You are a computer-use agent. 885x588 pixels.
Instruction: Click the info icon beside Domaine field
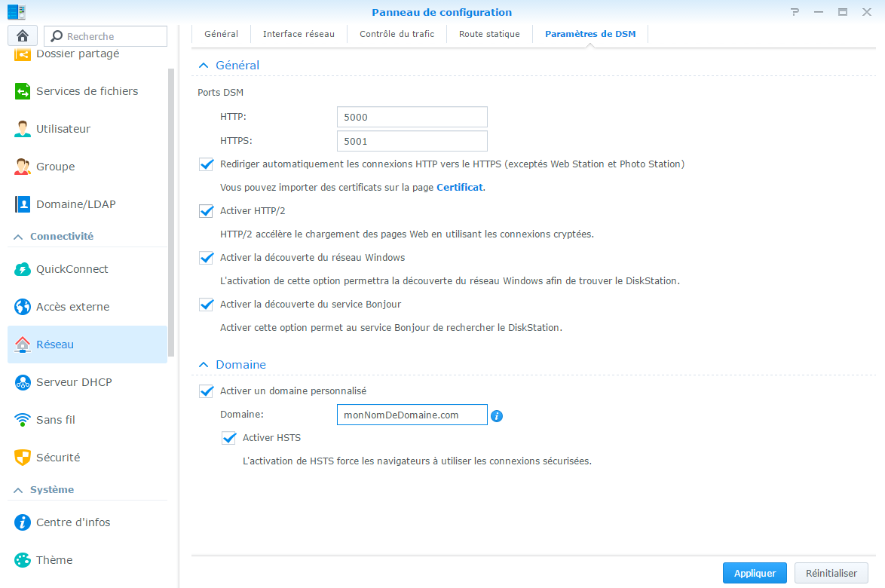(x=497, y=416)
